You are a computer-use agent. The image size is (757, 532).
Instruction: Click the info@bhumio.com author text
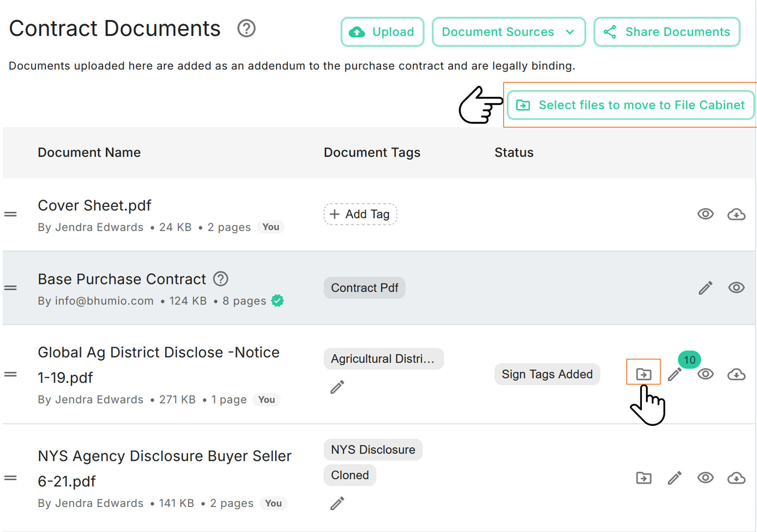(104, 301)
